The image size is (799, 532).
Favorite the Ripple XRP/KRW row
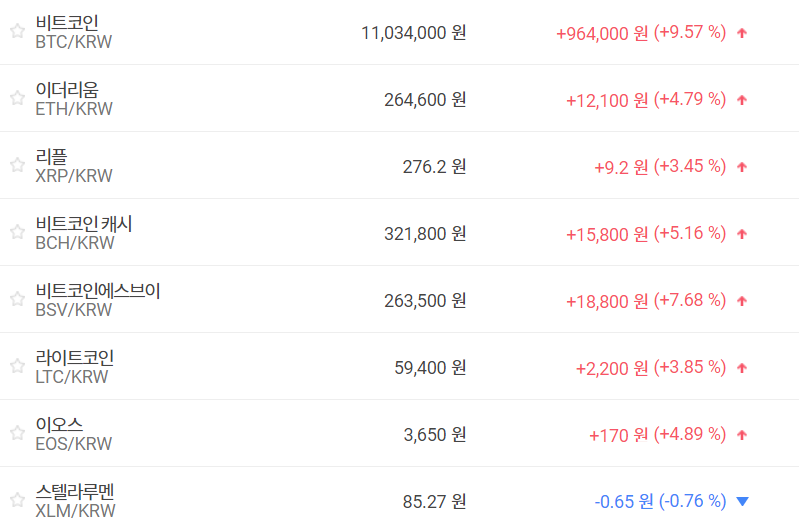17,165
